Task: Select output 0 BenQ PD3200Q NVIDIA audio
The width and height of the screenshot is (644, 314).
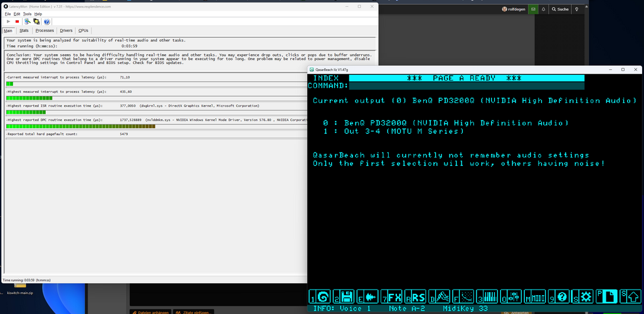Action: coord(446,123)
